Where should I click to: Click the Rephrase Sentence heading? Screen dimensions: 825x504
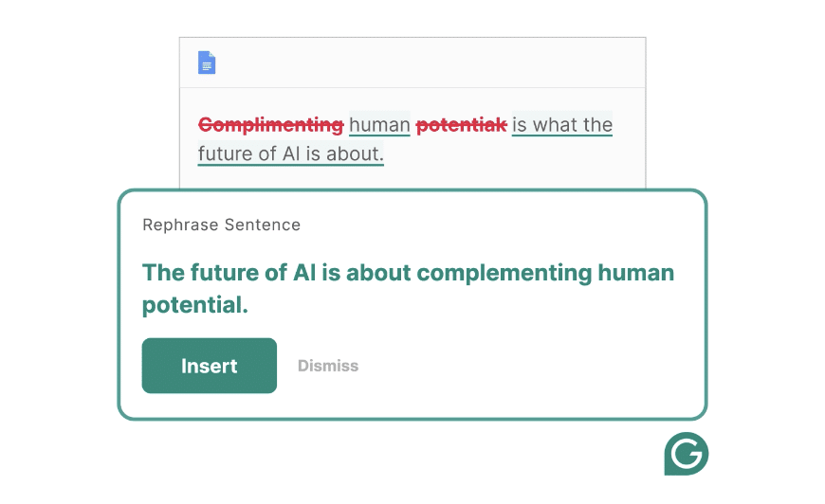click(x=222, y=225)
